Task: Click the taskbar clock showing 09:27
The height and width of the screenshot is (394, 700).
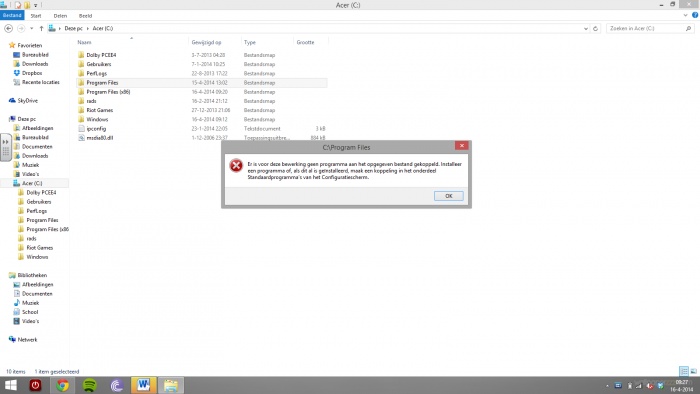Action: pos(681,386)
